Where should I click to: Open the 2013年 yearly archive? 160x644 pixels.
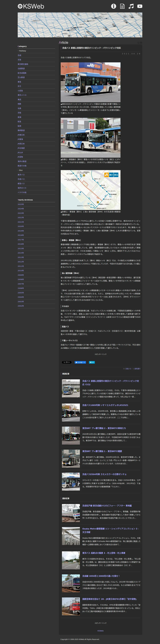21,258
